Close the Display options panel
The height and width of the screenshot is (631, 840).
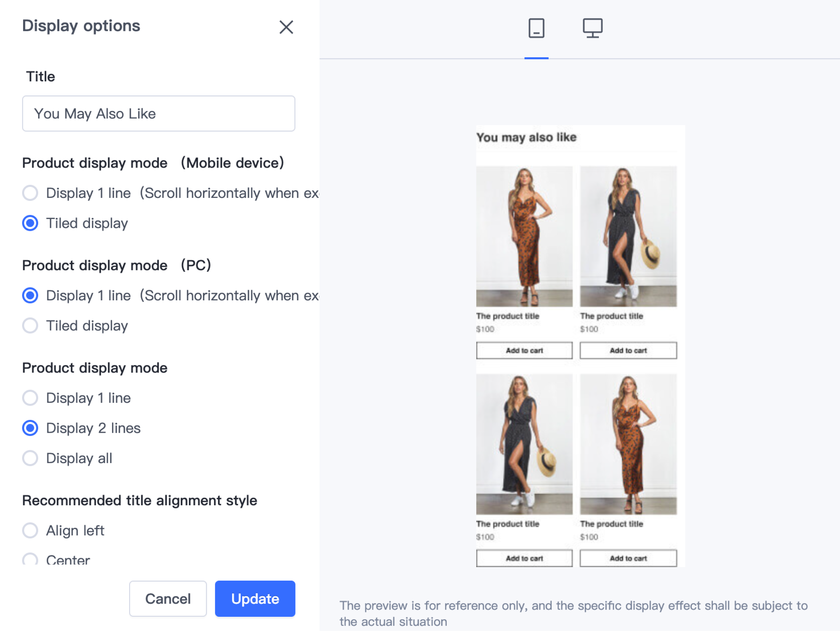click(x=286, y=27)
